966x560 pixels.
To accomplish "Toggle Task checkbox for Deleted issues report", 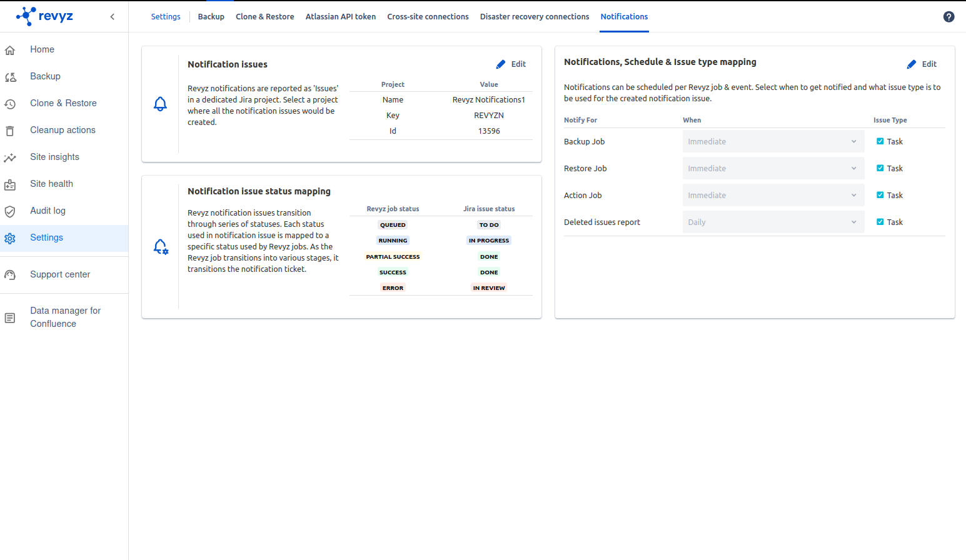I will (880, 222).
